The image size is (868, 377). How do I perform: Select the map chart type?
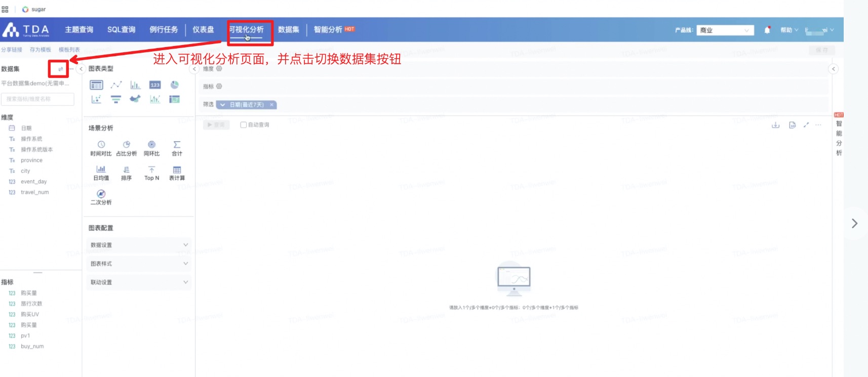coord(135,99)
